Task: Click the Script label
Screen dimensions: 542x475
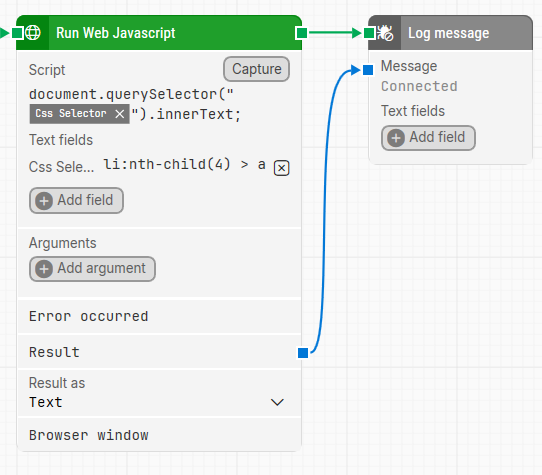Action: (x=47, y=70)
